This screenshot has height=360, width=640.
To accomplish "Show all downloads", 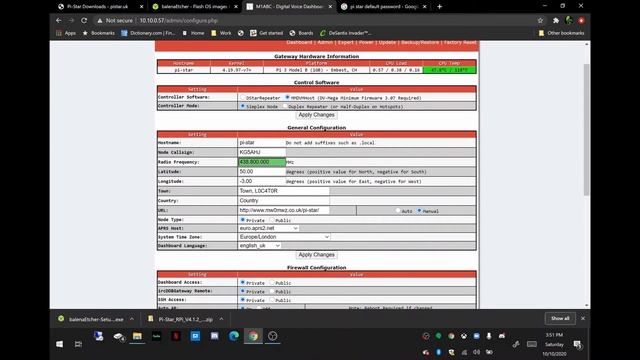I will (560, 318).
